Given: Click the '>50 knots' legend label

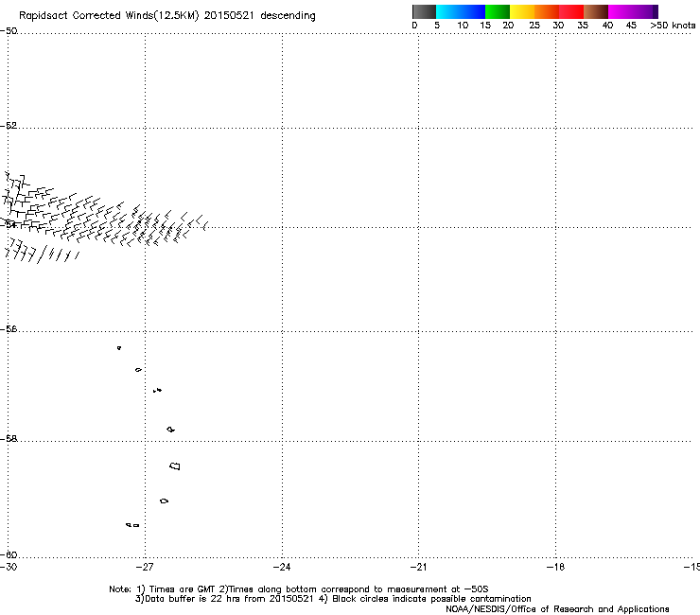Looking at the screenshot, I should point(673,25).
